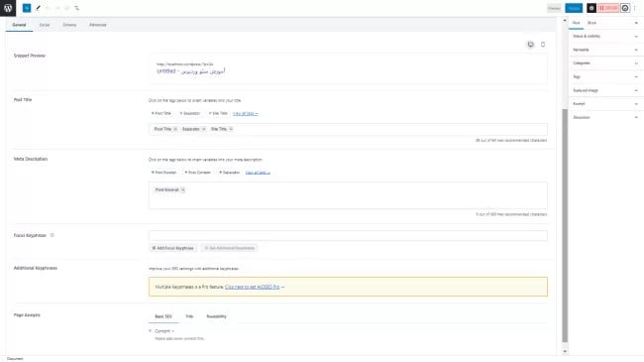Open View all tags link under Meta Description

pos(258,173)
